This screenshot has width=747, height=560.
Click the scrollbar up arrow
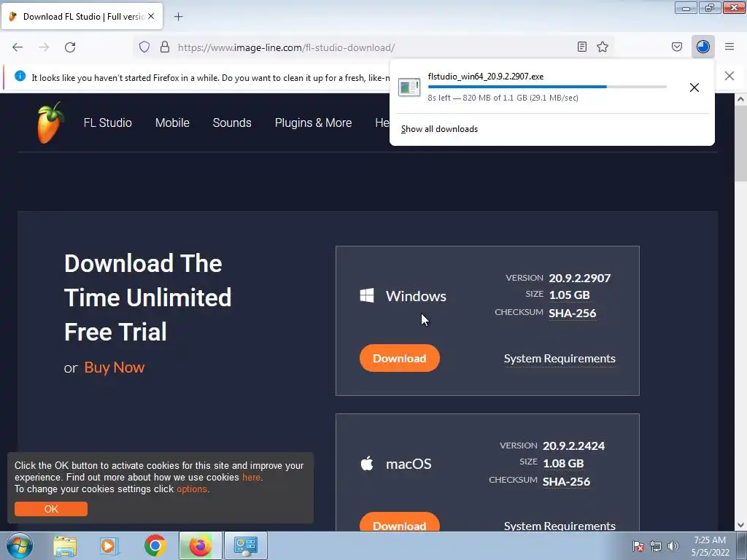740,99
